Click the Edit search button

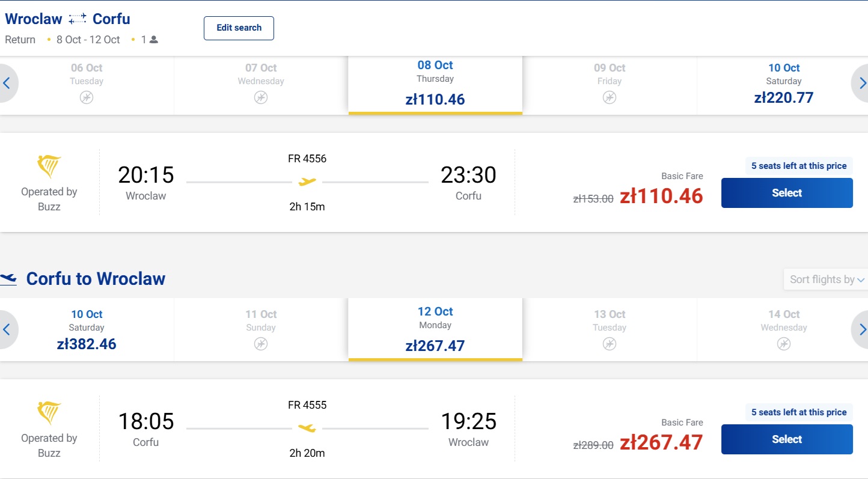239,28
